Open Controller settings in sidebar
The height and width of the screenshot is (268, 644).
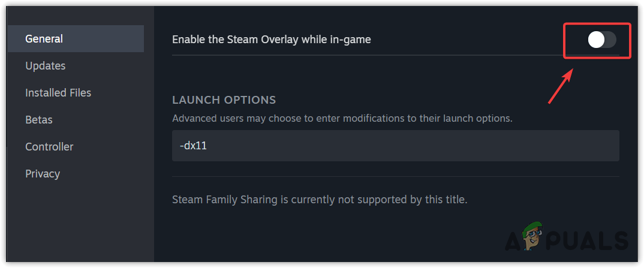click(49, 147)
